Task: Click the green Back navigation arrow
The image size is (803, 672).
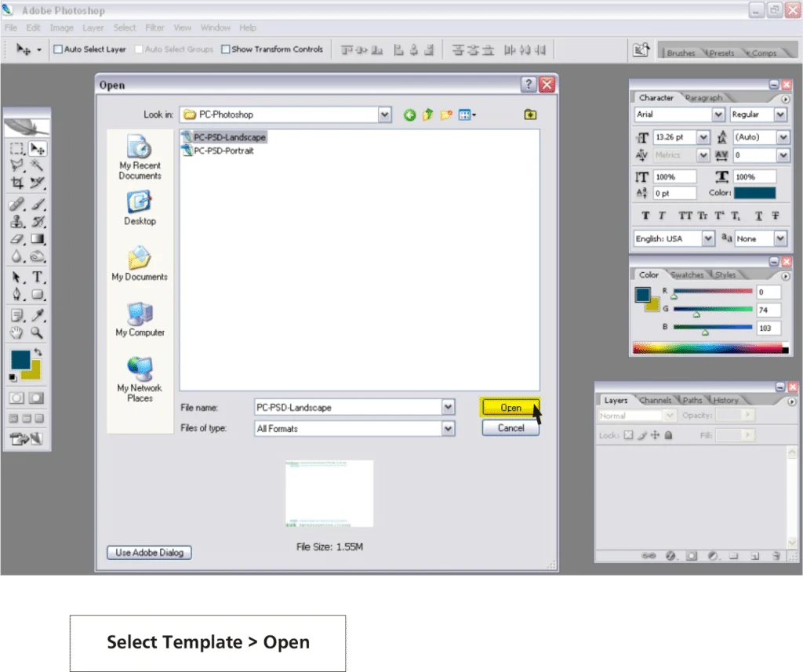Action: click(409, 115)
